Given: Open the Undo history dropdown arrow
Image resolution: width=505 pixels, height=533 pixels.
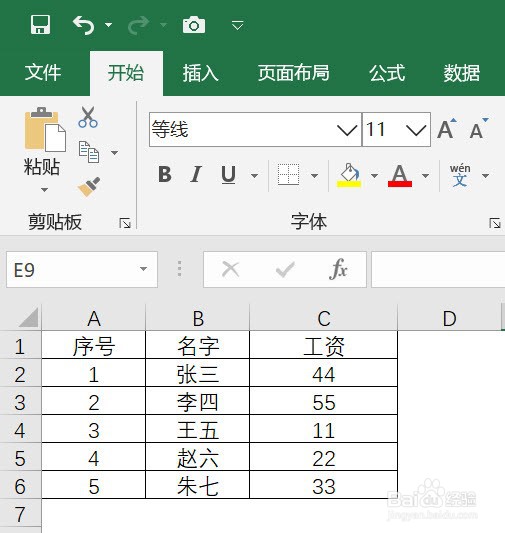Looking at the screenshot, I should 108,25.
